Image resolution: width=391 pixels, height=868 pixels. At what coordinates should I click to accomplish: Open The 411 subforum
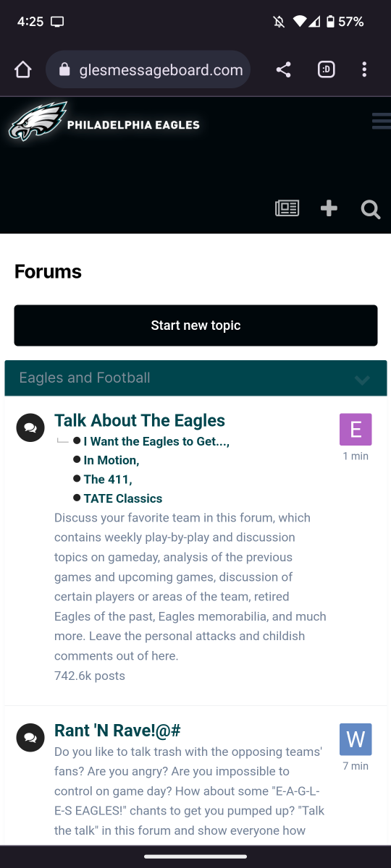coord(108,479)
